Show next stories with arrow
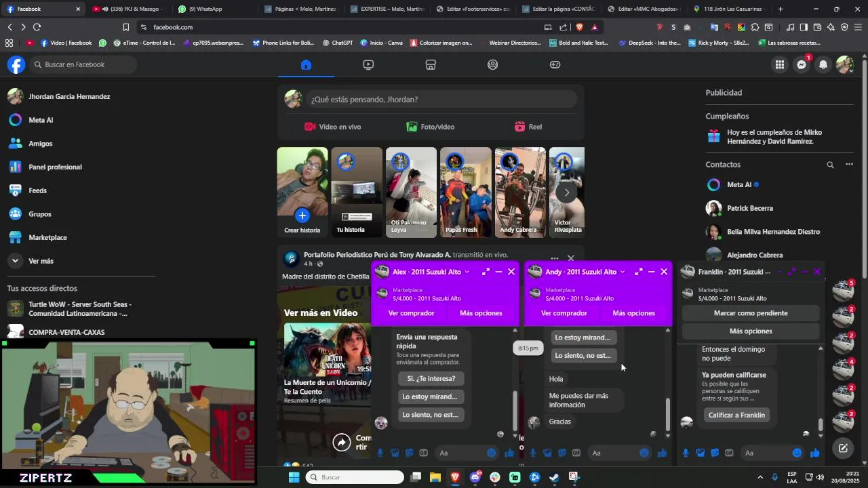 click(x=567, y=192)
